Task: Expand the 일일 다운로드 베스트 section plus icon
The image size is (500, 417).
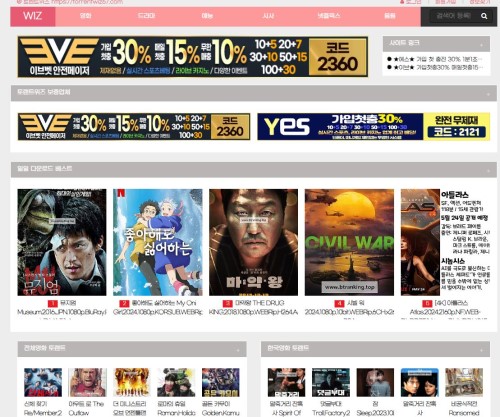Action: pyautogui.click(x=488, y=171)
